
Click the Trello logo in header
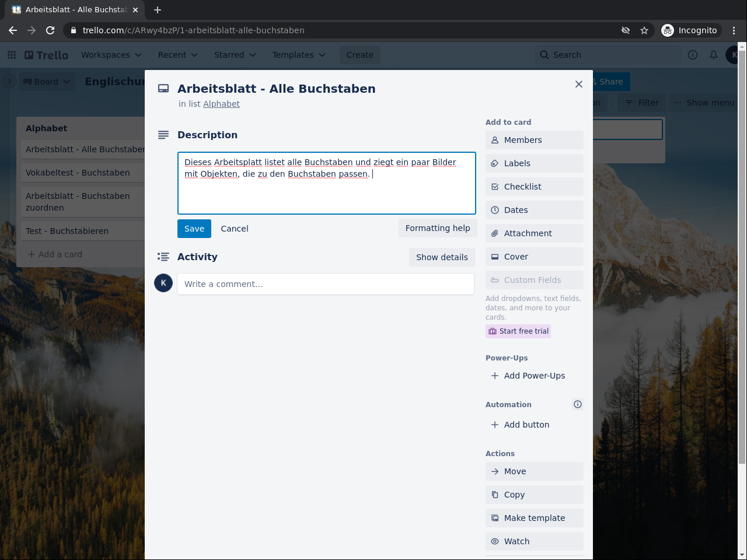[x=47, y=55]
